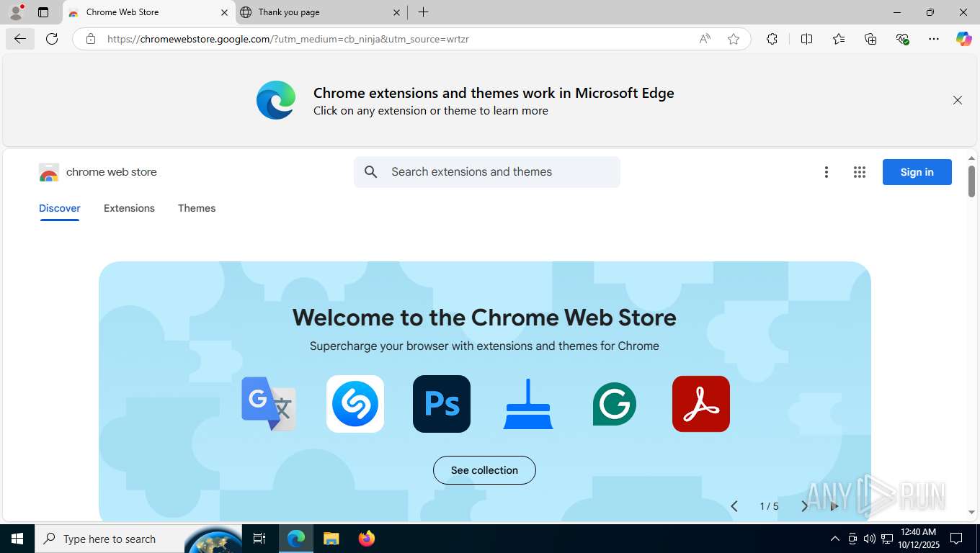Open the notification center
Viewport: 980px width, 553px height.
coord(956,539)
